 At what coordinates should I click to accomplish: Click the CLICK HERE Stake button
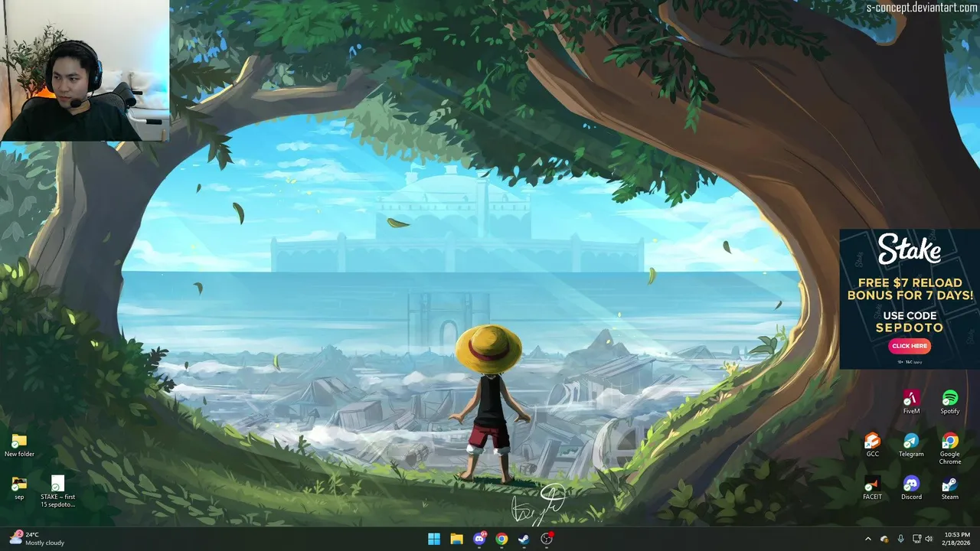point(910,346)
